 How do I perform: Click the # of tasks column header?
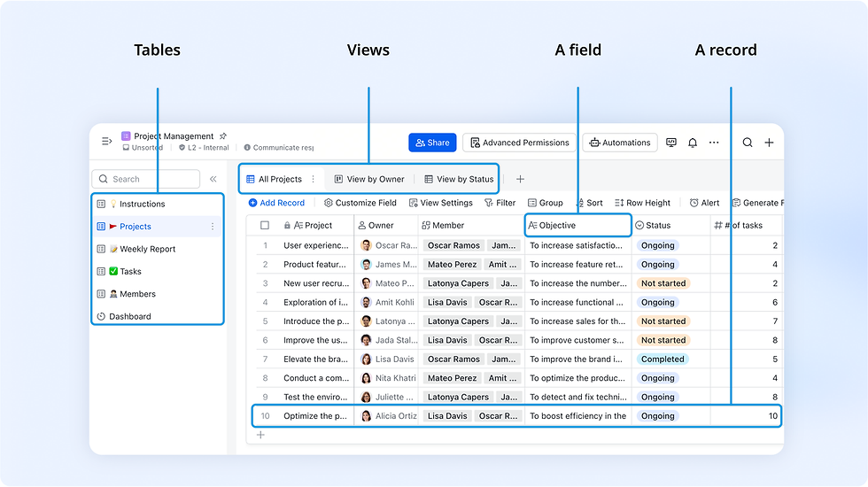pos(746,225)
